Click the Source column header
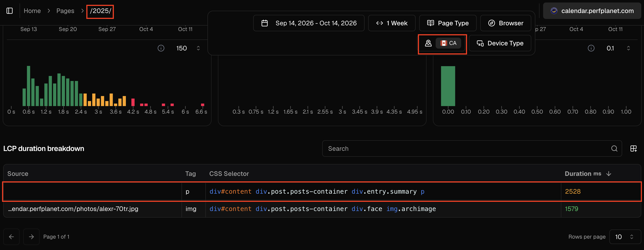644x250 pixels. coord(18,174)
